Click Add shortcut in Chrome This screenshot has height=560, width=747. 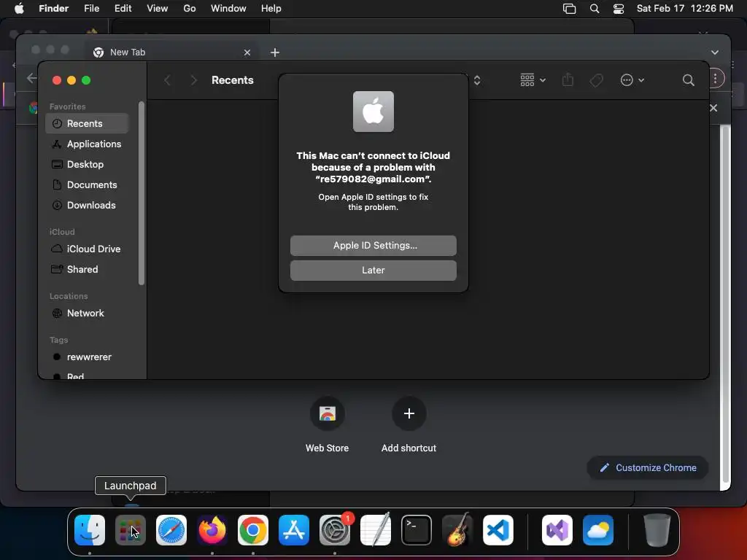click(409, 424)
